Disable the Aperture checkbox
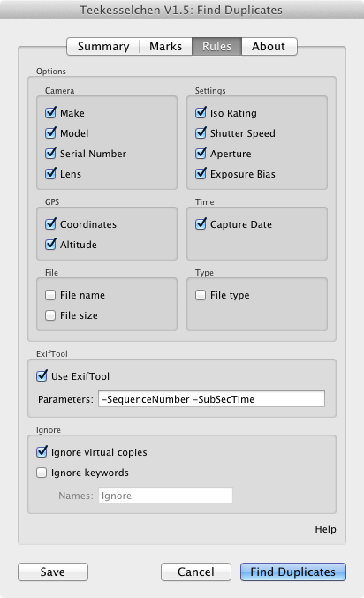 click(x=201, y=154)
